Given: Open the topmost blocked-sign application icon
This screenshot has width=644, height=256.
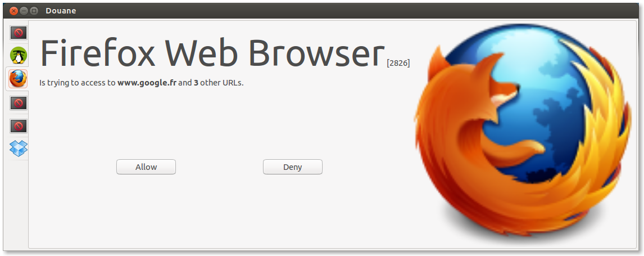Looking at the screenshot, I should pyautogui.click(x=18, y=33).
